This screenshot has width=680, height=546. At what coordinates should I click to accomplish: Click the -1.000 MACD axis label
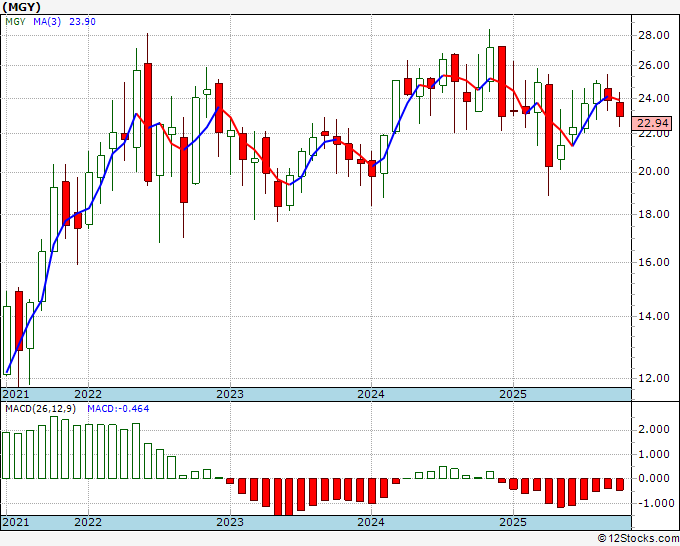click(x=652, y=503)
